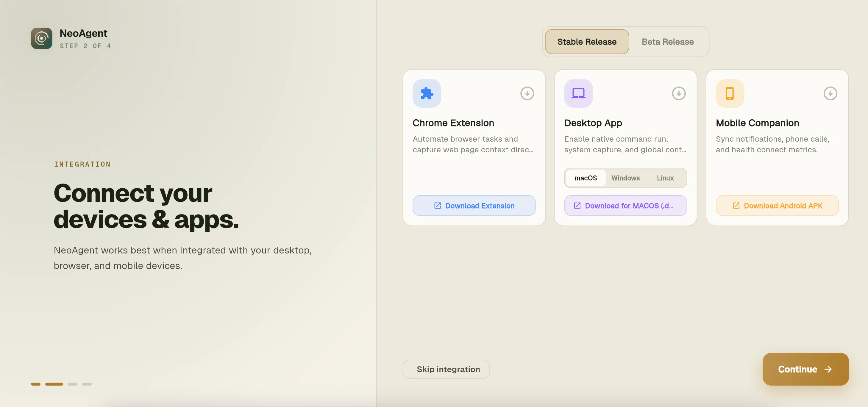Click the download circle icon on Mobile Companion card
The width and height of the screenshot is (868, 407).
pyautogui.click(x=830, y=93)
